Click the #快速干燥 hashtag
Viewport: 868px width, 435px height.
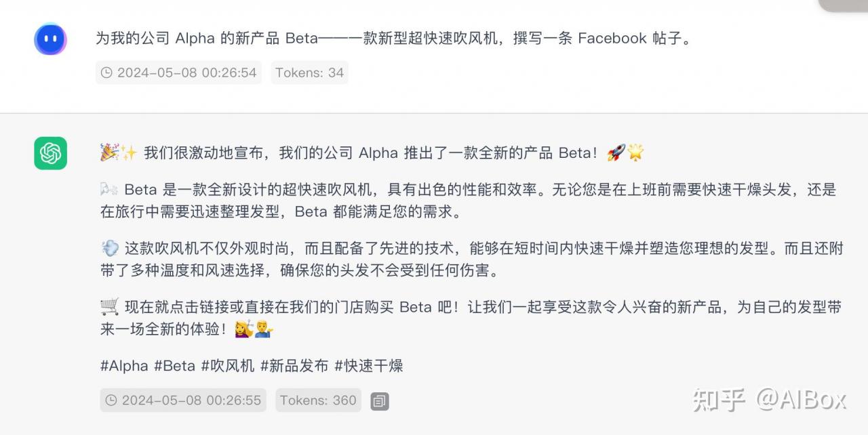click(369, 366)
